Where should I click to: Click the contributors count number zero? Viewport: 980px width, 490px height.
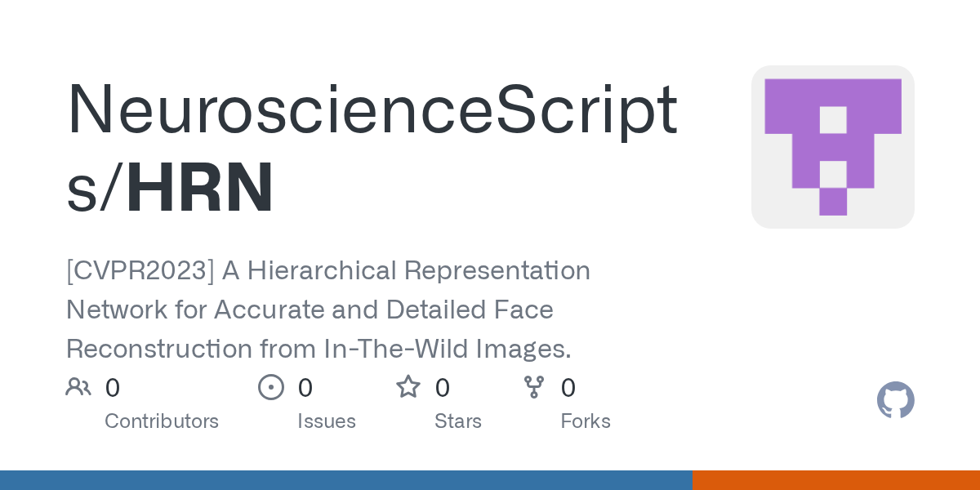click(x=113, y=388)
